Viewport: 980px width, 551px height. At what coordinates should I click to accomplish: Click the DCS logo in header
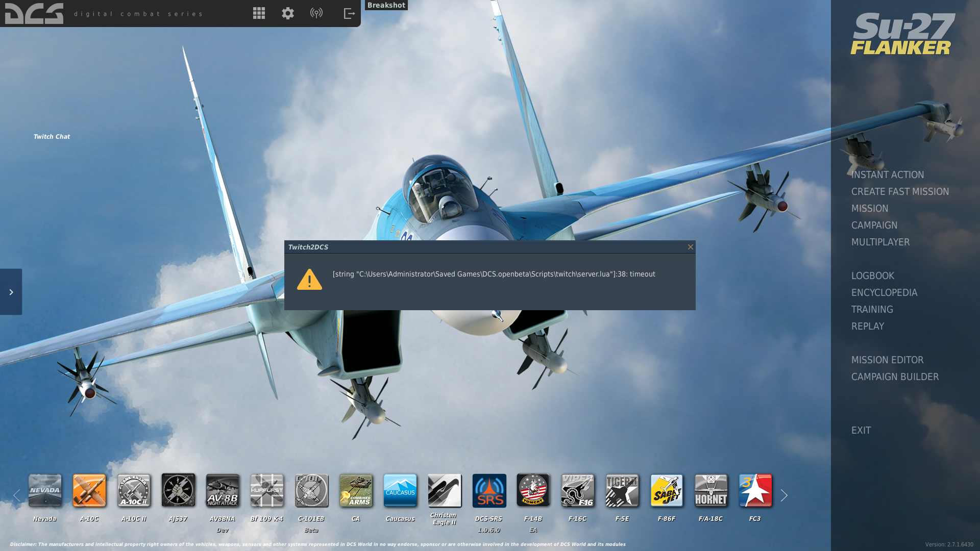pyautogui.click(x=34, y=13)
